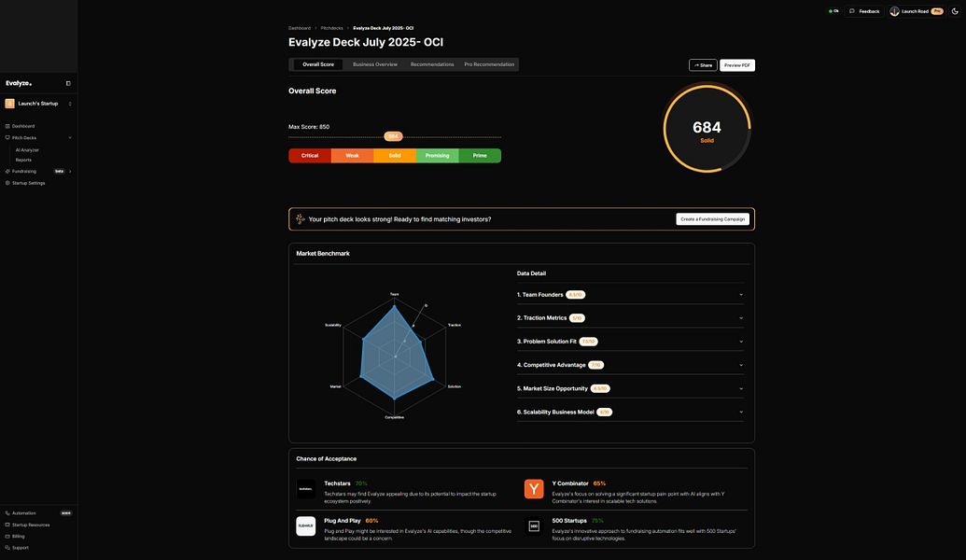Open the Pro Recommendation tab
The image size is (966, 560).
[489, 64]
